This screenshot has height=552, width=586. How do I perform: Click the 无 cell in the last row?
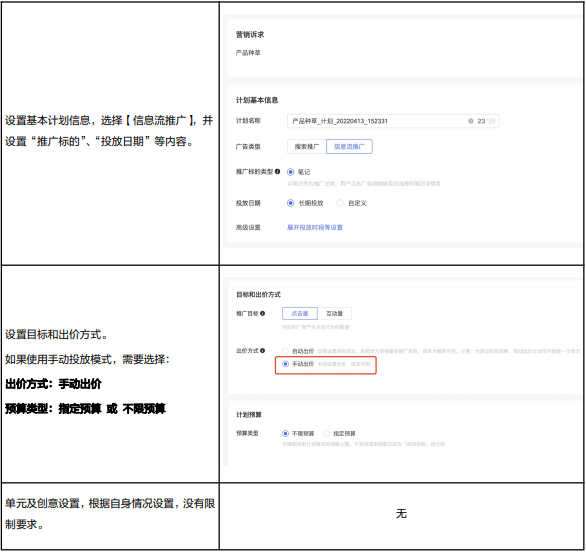(x=401, y=514)
